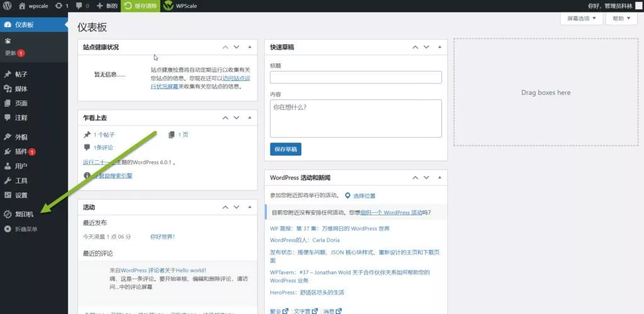
Task: Move 快速草稿 box up
Action: click(415, 47)
